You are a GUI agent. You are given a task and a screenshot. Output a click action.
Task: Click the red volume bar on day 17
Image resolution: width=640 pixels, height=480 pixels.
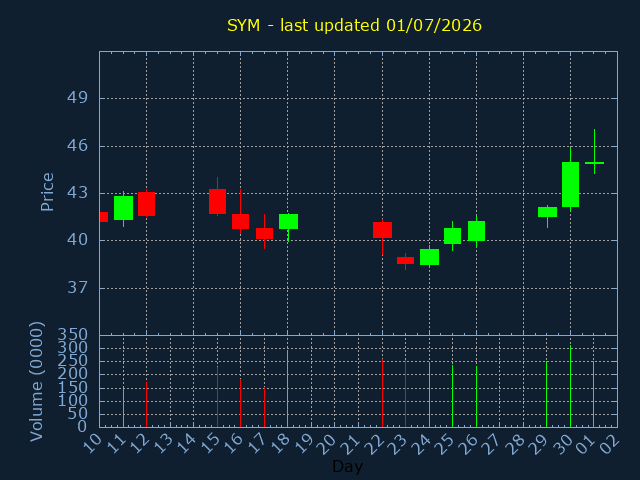(x=264, y=407)
